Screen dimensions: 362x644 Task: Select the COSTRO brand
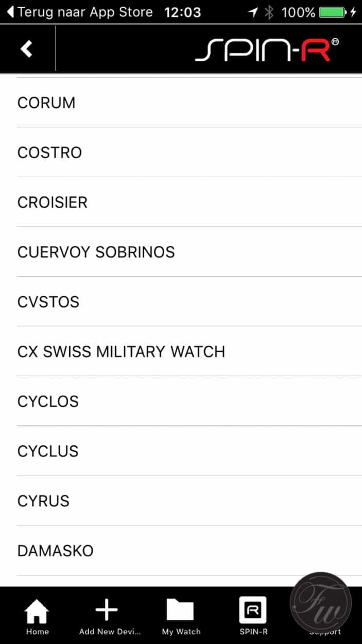point(49,152)
